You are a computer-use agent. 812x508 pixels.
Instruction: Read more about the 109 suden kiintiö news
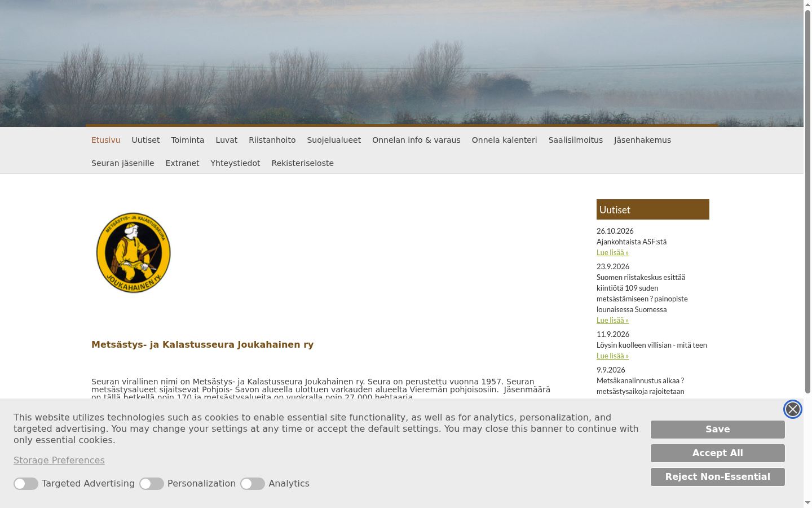click(x=612, y=320)
